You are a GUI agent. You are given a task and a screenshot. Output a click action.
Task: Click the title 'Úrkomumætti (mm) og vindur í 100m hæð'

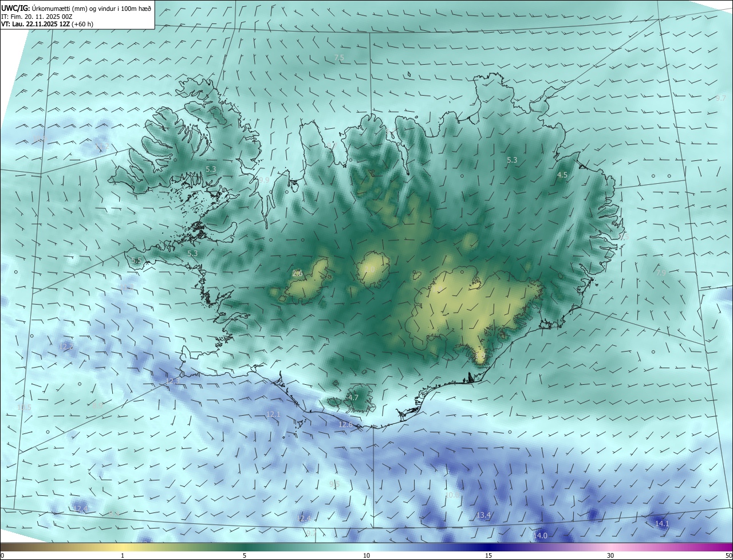pos(92,9)
